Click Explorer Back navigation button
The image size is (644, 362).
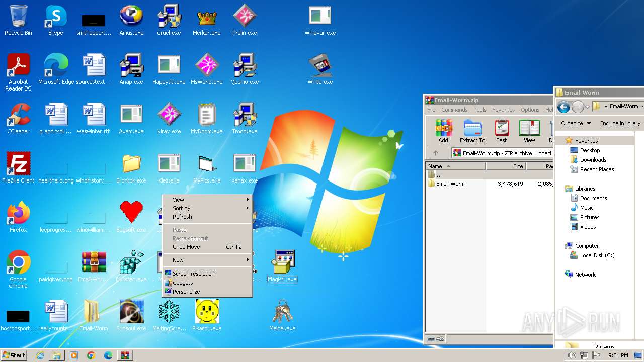point(563,107)
